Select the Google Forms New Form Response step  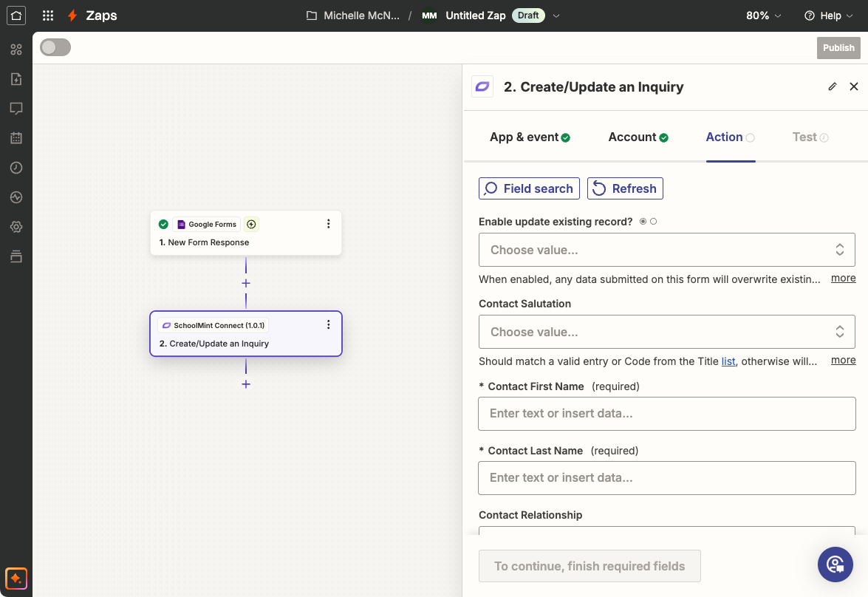tap(246, 233)
